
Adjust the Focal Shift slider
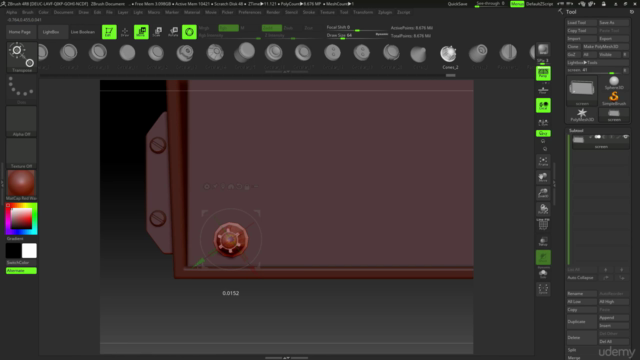(357, 28)
